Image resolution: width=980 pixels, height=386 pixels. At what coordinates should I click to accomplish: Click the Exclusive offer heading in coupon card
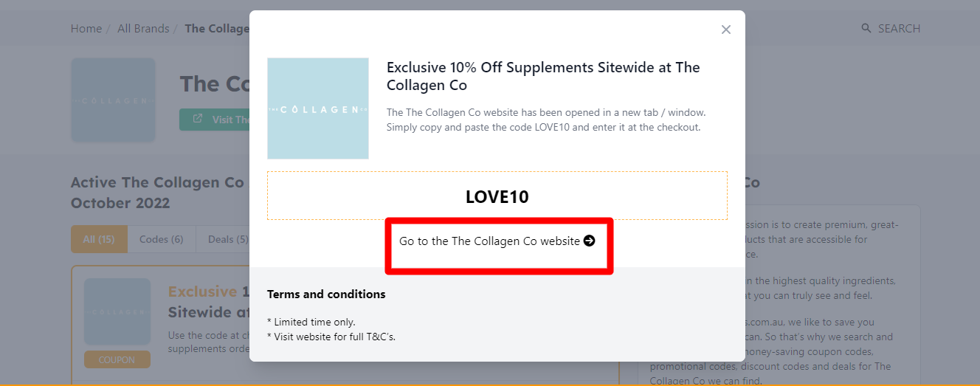click(x=202, y=292)
